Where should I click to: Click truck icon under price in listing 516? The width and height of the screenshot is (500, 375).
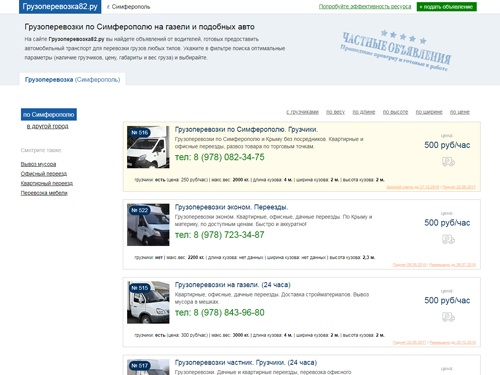click(x=448, y=162)
